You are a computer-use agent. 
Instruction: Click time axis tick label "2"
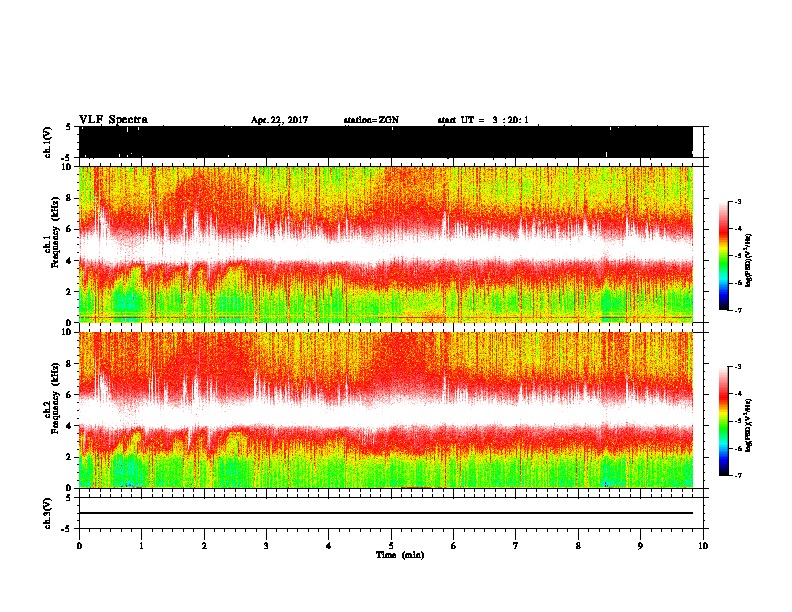(204, 546)
